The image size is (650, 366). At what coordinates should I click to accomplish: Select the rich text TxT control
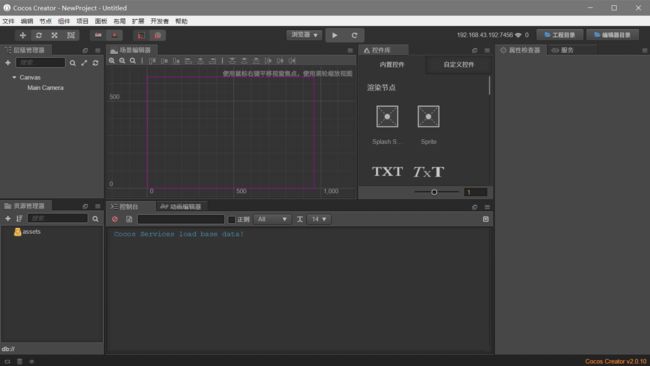[429, 172]
